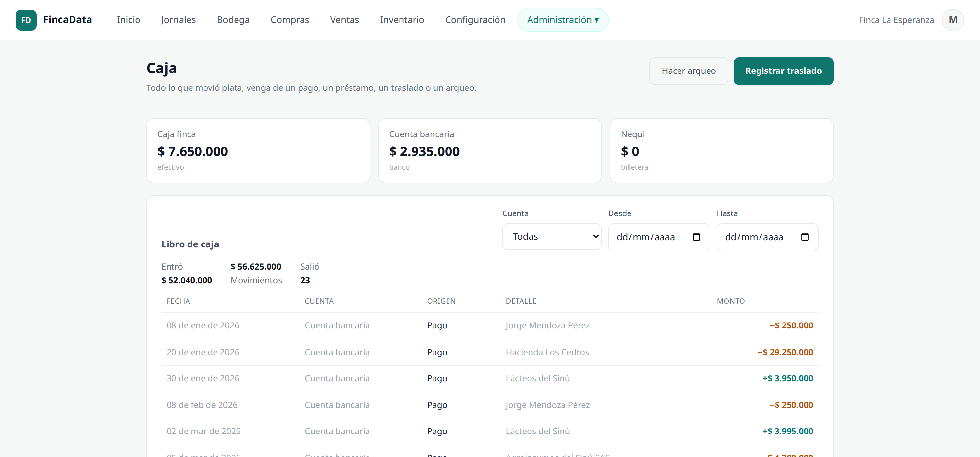Viewport: 980px width, 457px height.
Task: Open the Compras section
Action: (x=289, y=20)
